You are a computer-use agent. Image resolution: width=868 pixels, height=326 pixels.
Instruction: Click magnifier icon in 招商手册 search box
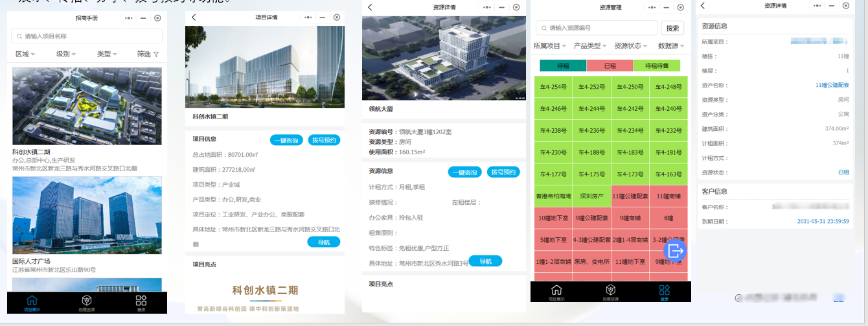coord(19,36)
